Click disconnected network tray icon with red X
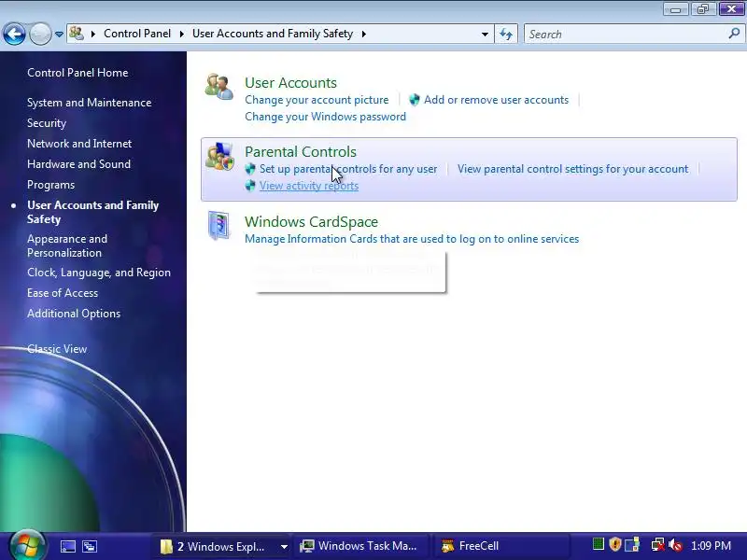 (x=658, y=545)
